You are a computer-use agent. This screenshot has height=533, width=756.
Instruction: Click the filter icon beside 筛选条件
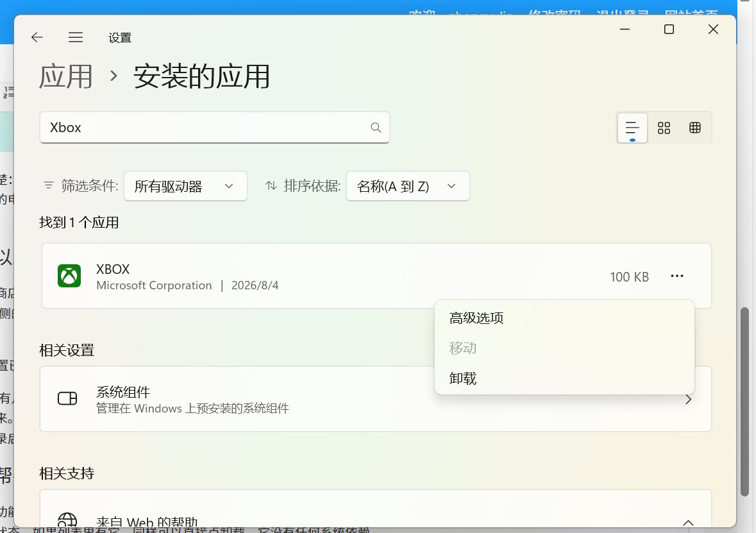[48, 186]
